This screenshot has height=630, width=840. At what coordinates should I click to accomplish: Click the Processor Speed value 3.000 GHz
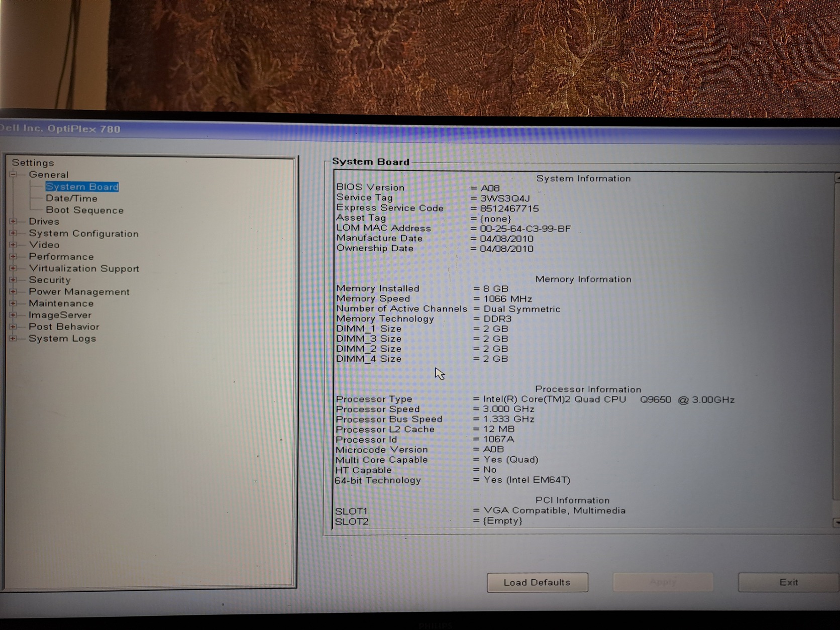(x=508, y=409)
